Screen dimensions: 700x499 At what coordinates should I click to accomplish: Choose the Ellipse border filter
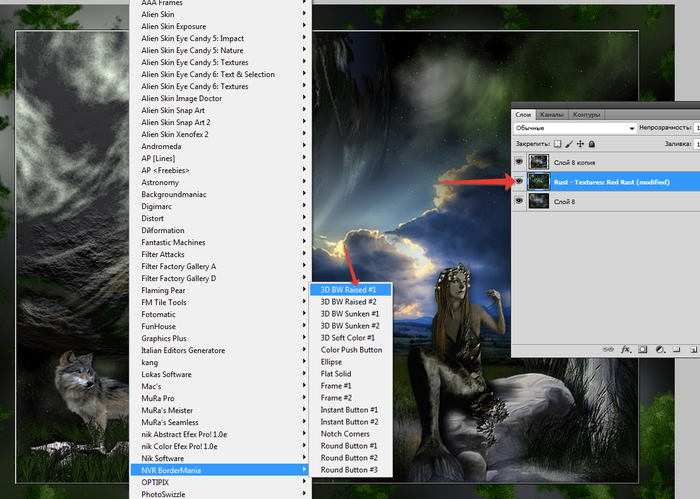click(x=350, y=362)
